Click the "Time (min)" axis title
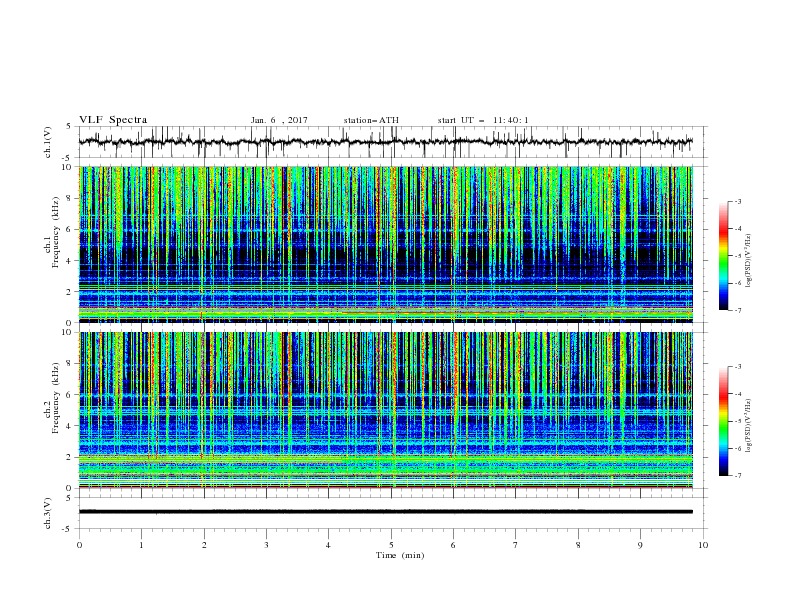The width and height of the screenshot is (792, 612). tap(400, 555)
